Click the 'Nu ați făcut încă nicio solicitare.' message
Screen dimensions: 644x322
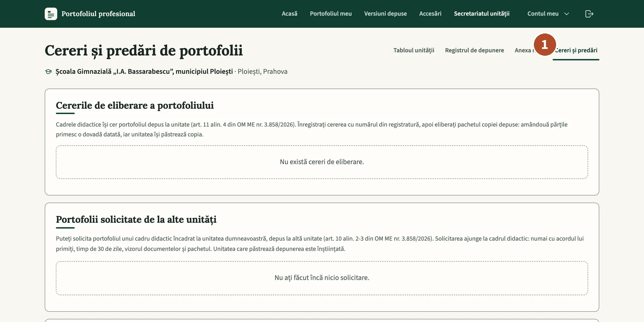pos(322,278)
